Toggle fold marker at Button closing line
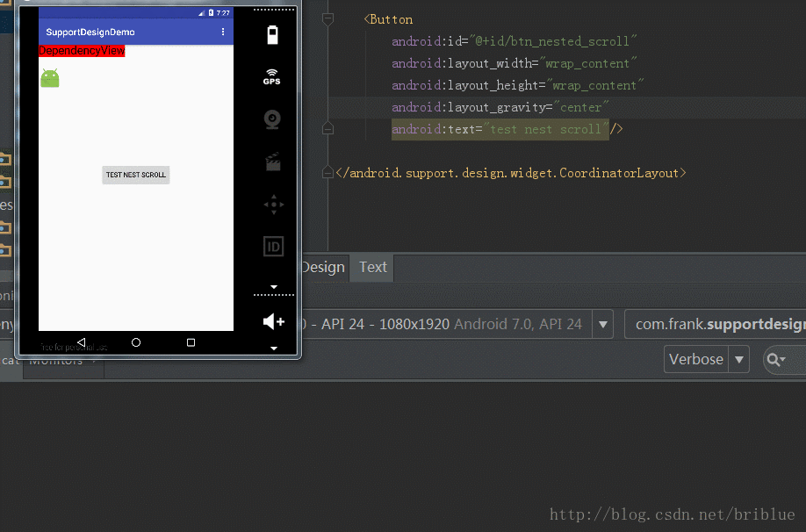Image resolution: width=806 pixels, height=532 pixels. point(327,129)
